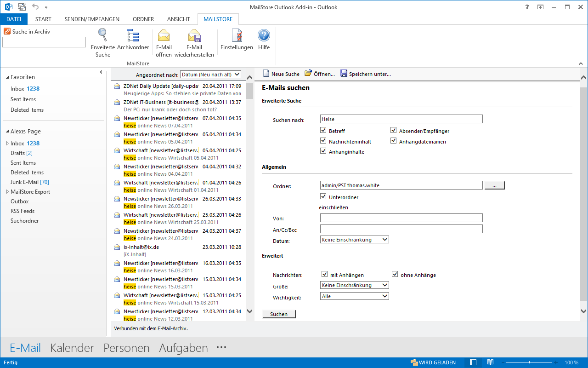Click the Öffnen folder icon
The width and height of the screenshot is (588, 368).
(308, 74)
